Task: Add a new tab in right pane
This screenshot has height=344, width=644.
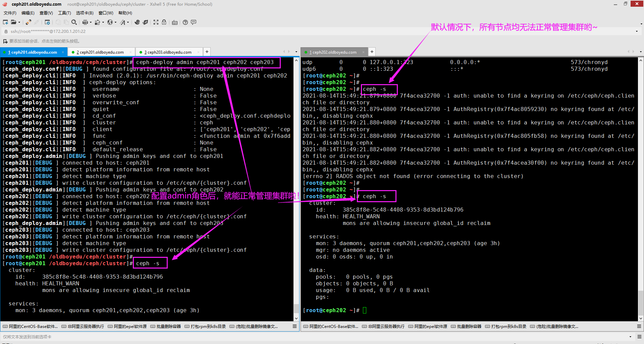Action: point(372,52)
